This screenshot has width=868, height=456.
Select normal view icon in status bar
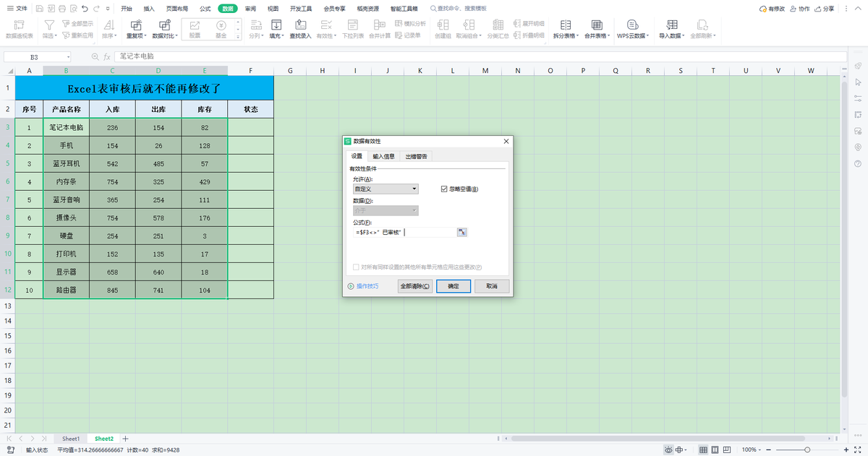pyautogui.click(x=704, y=449)
